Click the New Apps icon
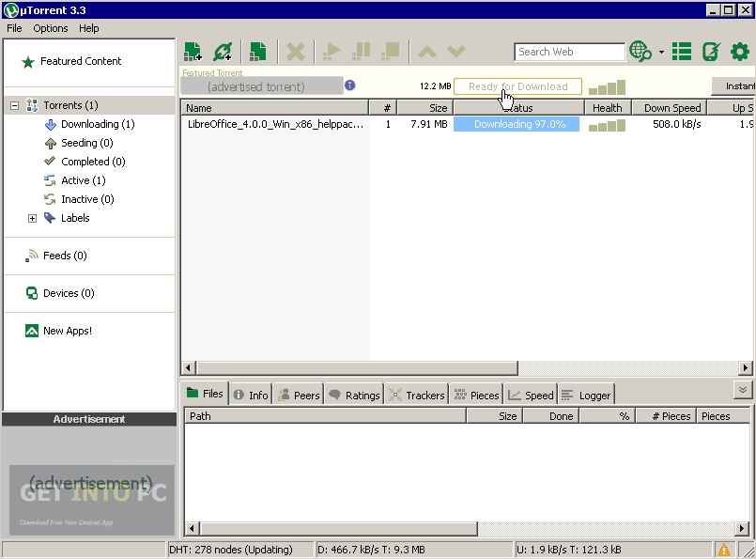The image size is (756, 559). [x=32, y=331]
